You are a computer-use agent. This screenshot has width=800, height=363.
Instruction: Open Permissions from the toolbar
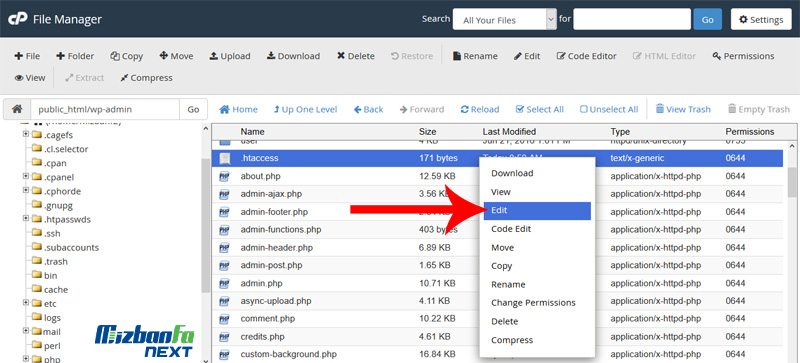(743, 56)
